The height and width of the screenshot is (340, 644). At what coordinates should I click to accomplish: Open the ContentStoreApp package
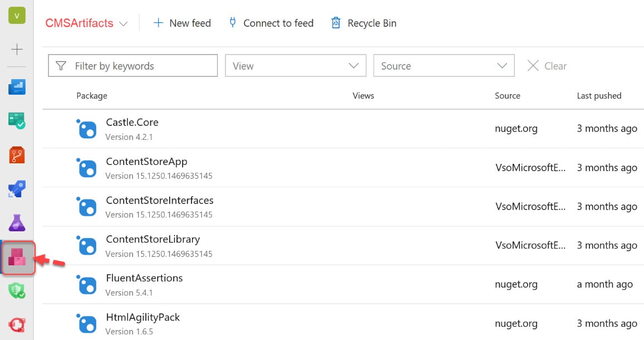pyautogui.click(x=146, y=162)
